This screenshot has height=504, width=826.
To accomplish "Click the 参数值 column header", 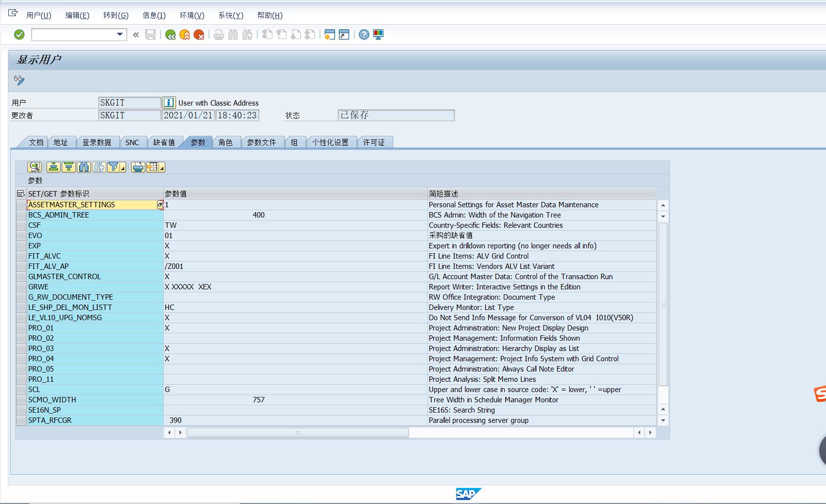I will pos(295,194).
